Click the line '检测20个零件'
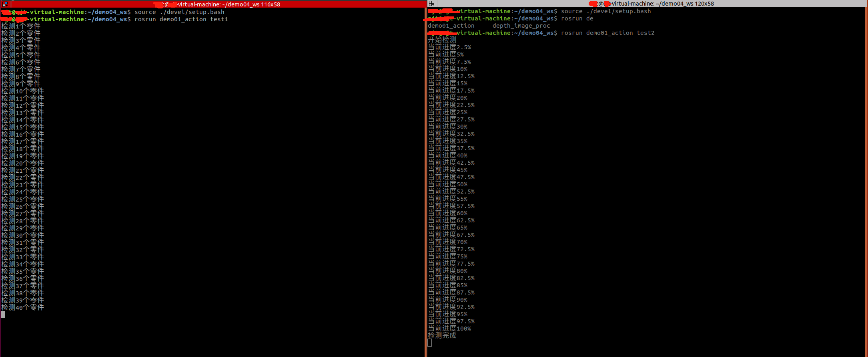The image size is (868, 357). click(22, 163)
